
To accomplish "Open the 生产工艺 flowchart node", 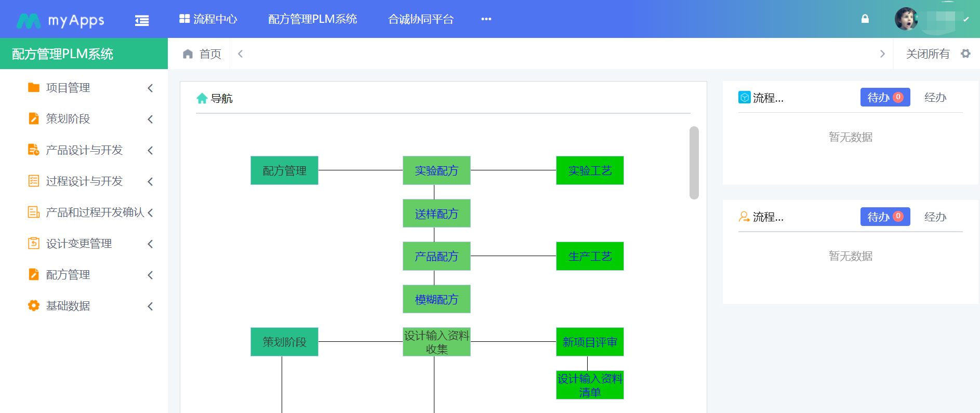I will coord(590,256).
